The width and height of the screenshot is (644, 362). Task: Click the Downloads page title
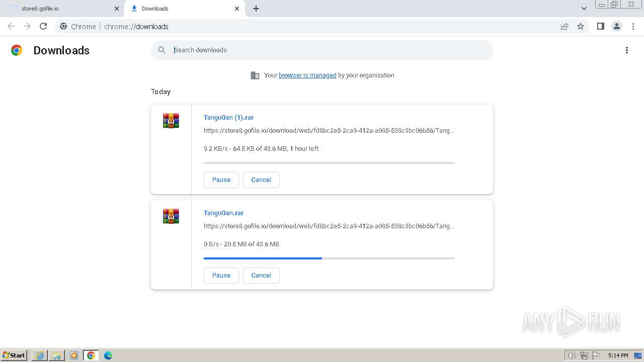tap(61, 50)
